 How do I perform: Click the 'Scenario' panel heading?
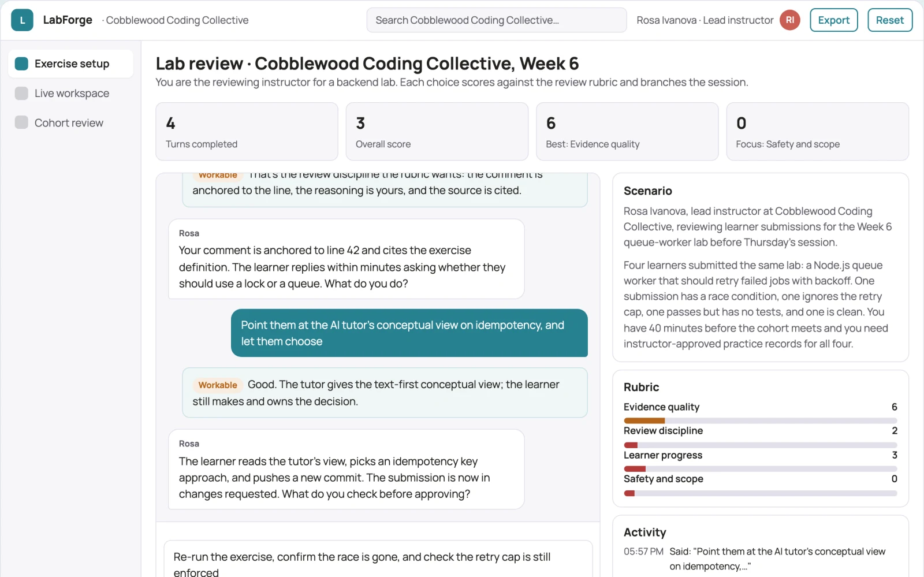click(x=648, y=191)
